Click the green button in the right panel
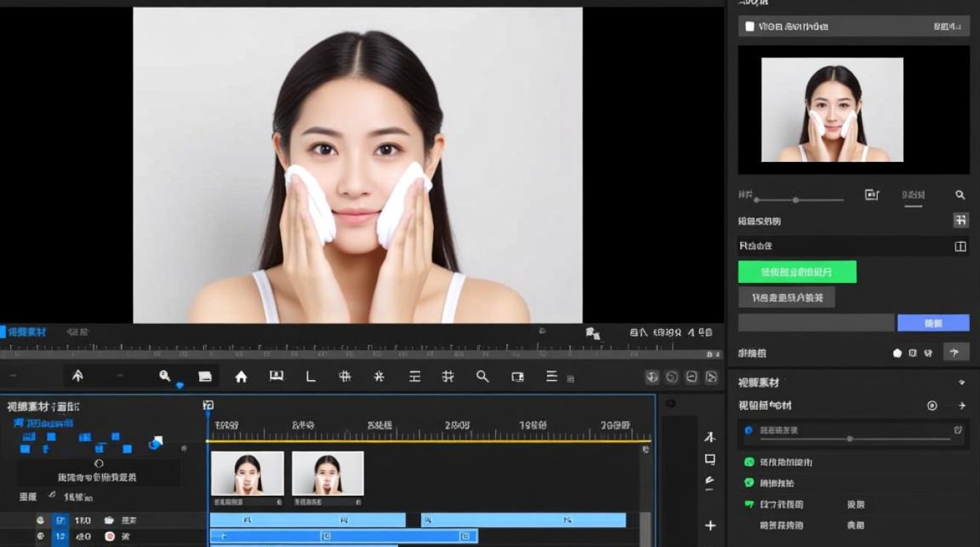 (x=797, y=272)
